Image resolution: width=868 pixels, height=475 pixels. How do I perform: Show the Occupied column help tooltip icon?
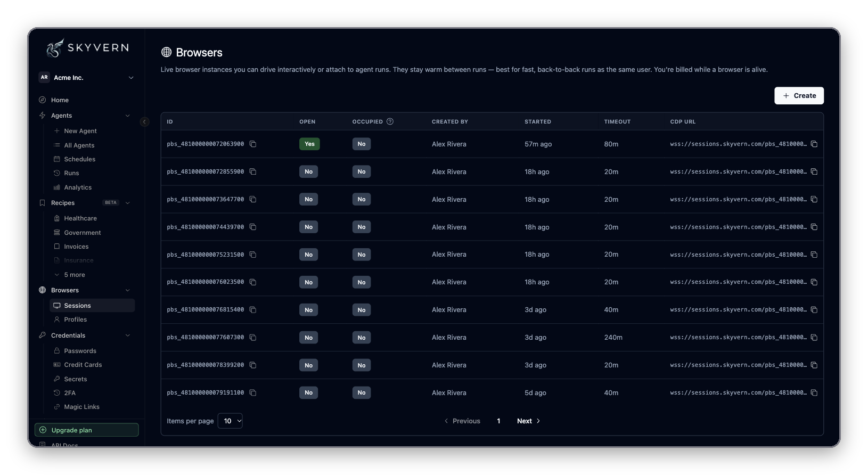pyautogui.click(x=390, y=121)
